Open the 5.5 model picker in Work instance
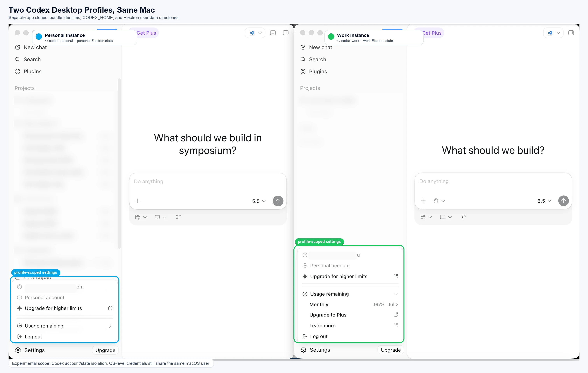Image resolution: width=588 pixels, height=373 pixels. [x=544, y=201]
